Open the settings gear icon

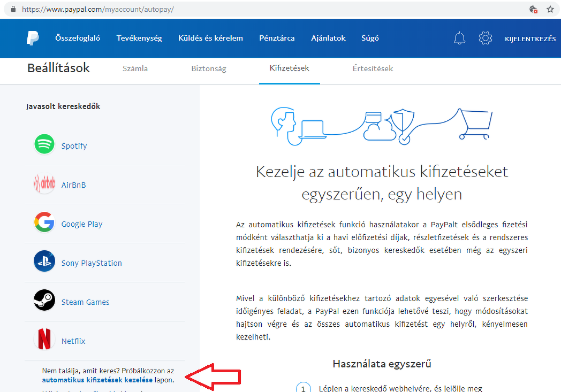485,38
